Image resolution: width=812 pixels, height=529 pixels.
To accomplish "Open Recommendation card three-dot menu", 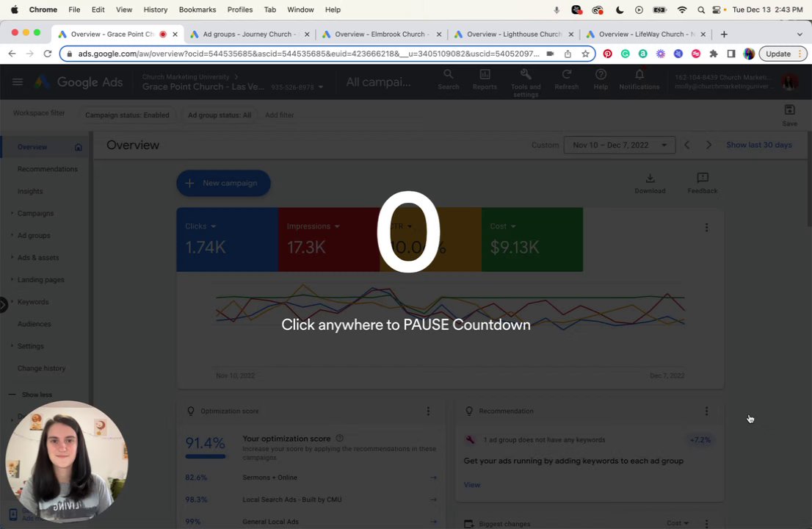I will pyautogui.click(x=706, y=411).
